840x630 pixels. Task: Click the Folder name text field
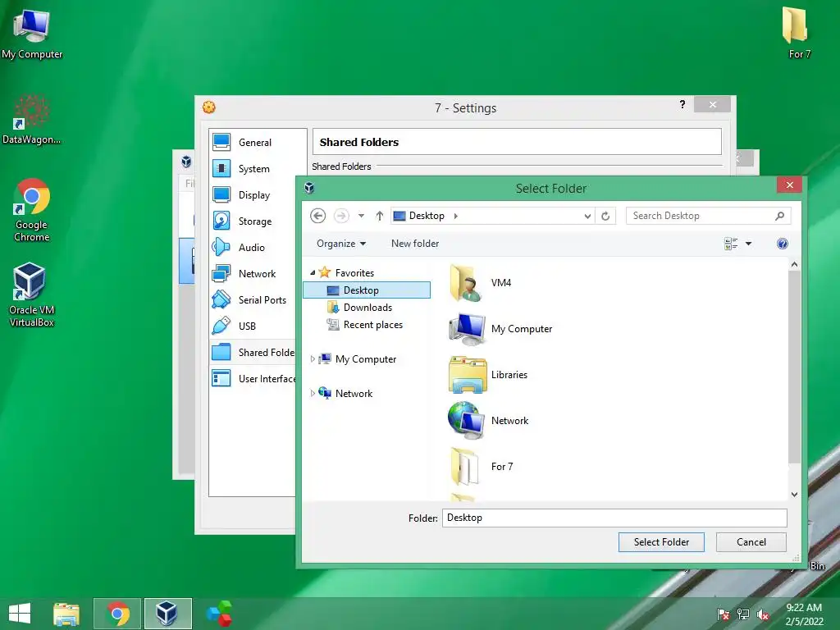click(614, 518)
